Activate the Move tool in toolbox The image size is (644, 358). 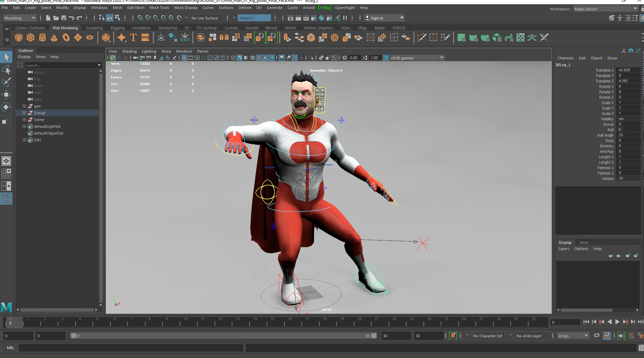6,95
